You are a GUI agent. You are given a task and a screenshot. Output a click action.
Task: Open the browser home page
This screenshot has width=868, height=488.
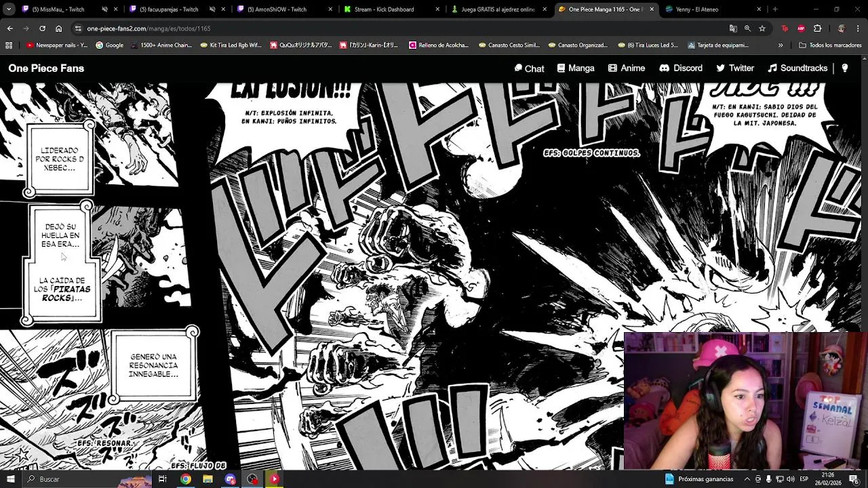(x=58, y=28)
